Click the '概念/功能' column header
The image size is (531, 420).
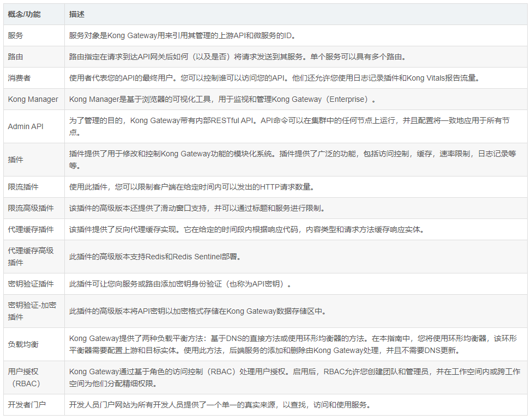34,14
